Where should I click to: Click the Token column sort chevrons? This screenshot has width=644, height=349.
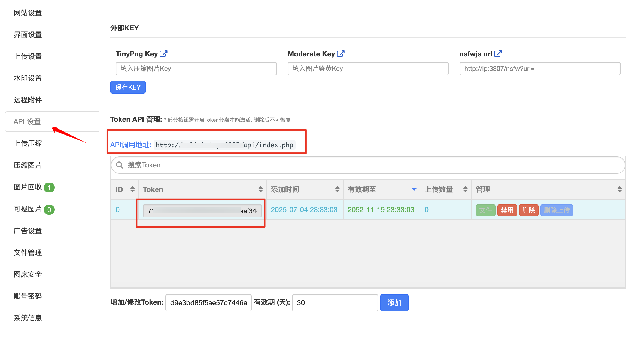click(x=260, y=189)
